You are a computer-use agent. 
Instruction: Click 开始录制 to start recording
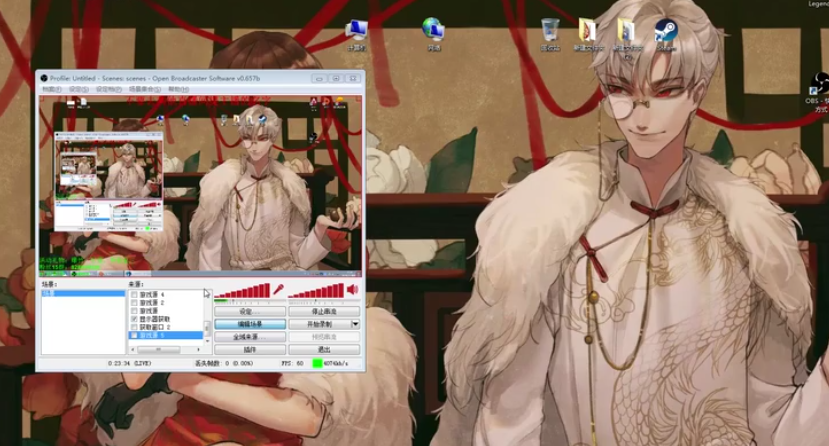319,324
